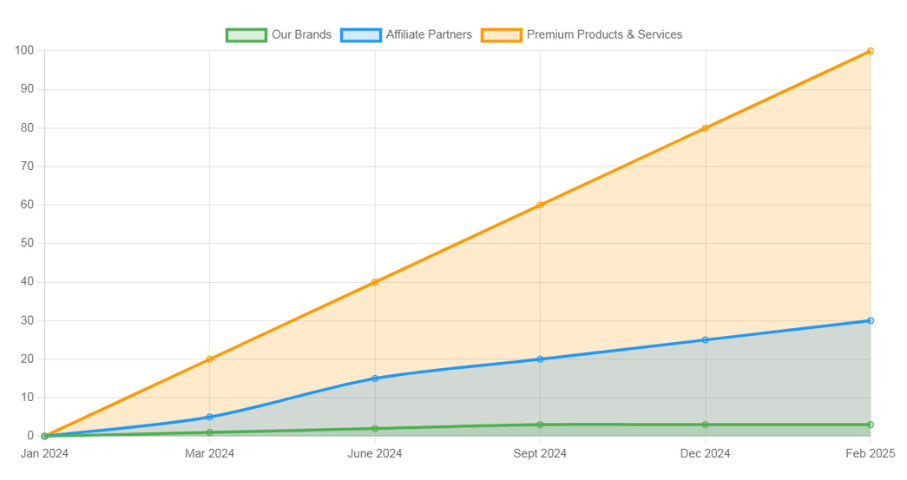907x480 pixels.
Task: Click the green data point at June 2024
Action: [x=375, y=428]
